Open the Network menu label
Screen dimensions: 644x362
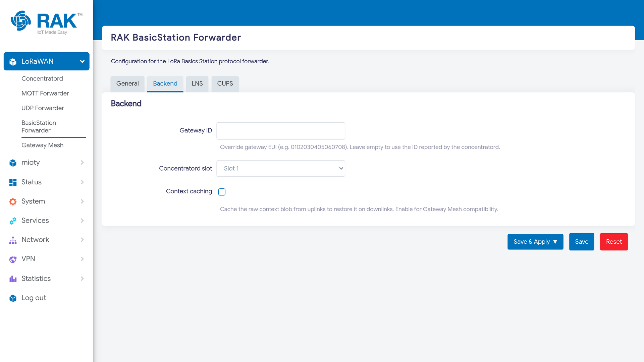35,240
